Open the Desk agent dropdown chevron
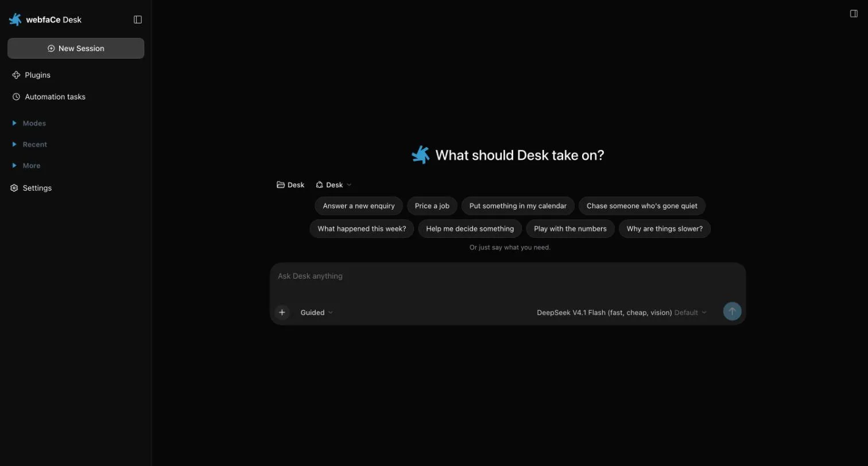 pos(349,185)
